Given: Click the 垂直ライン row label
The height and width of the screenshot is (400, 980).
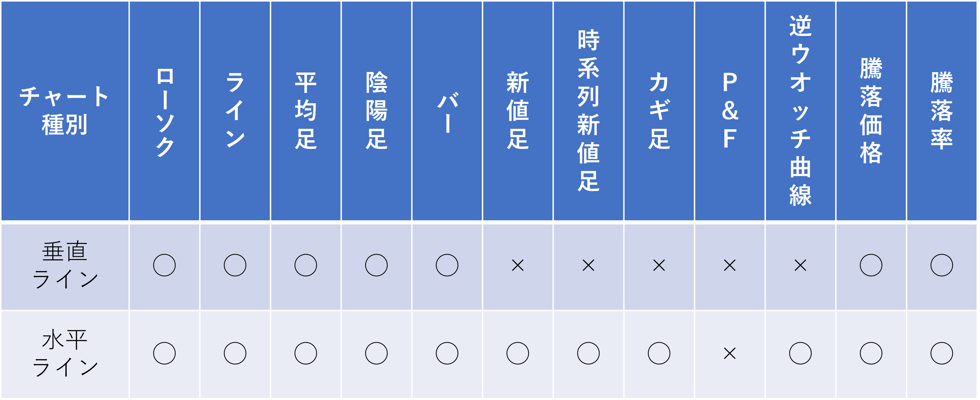Looking at the screenshot, I should 65,265.
